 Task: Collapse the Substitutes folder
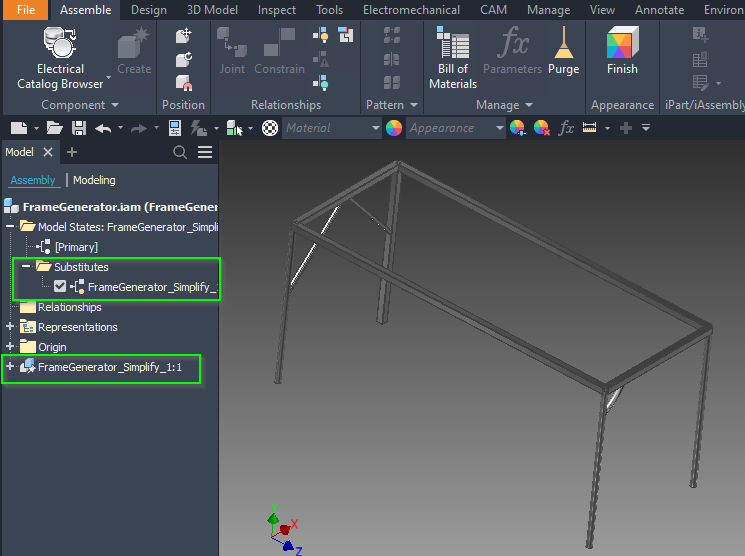26,266
